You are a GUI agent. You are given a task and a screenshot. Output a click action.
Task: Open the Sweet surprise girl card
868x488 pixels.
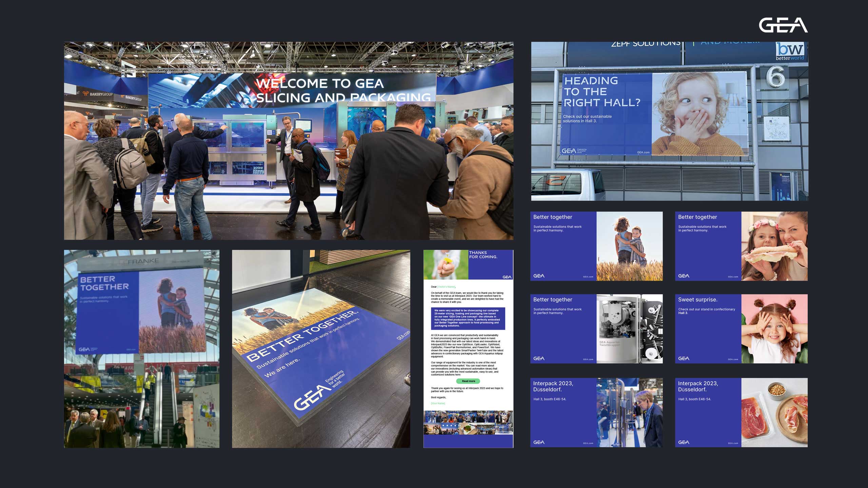pyautogui.click(x=741, y=329)
